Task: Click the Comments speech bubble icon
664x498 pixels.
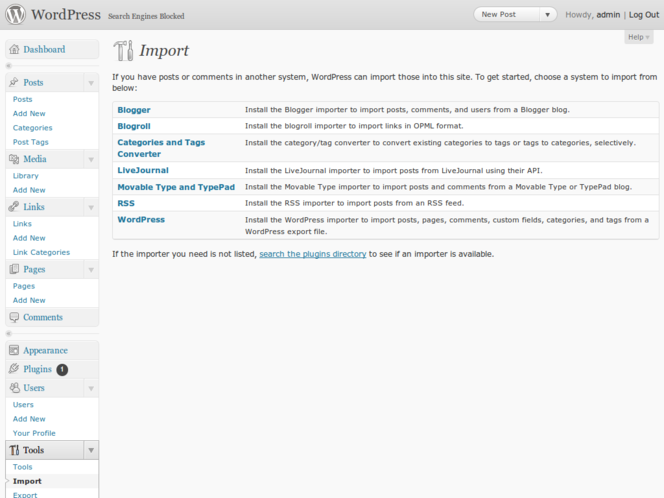Action: coord(14,318)
